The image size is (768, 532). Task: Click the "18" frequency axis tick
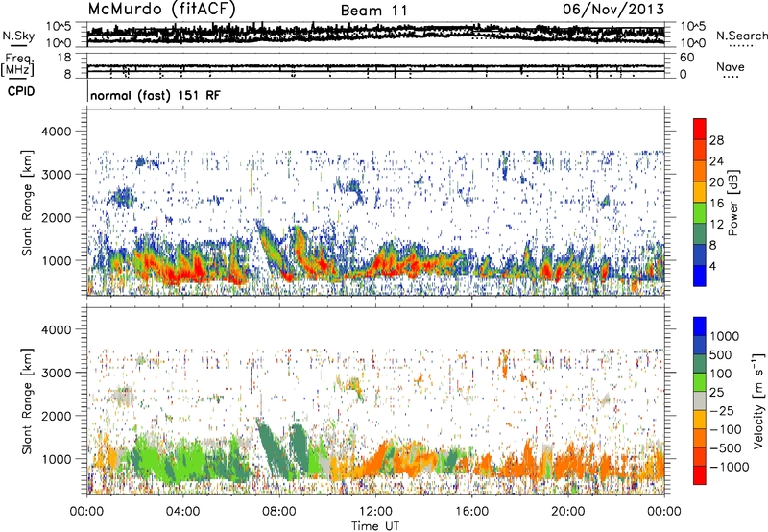pyautogui.click(x=64, y=58)
